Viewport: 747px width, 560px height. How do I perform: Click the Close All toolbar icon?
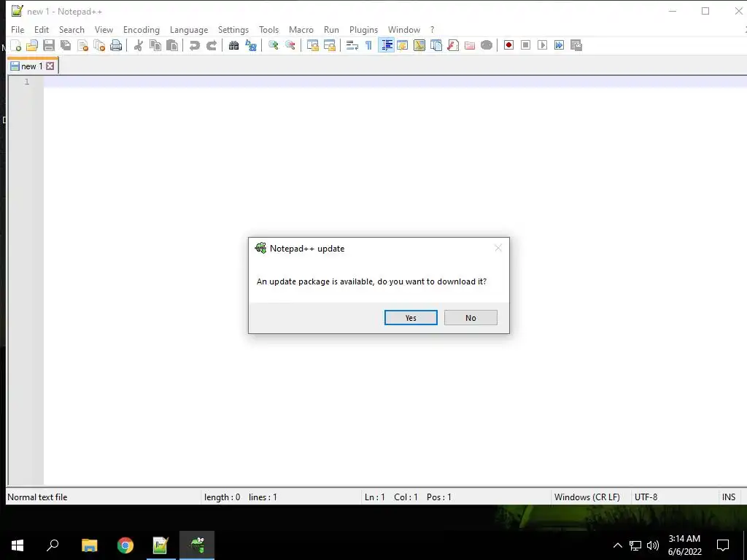coord(99,45)
